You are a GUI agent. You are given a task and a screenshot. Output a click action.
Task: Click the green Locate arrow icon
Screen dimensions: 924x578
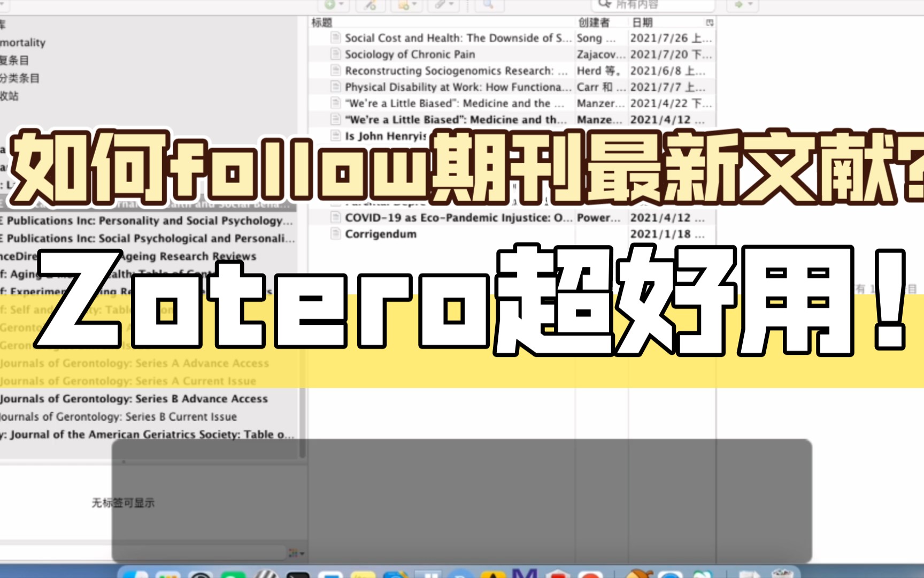pos(739,4)
